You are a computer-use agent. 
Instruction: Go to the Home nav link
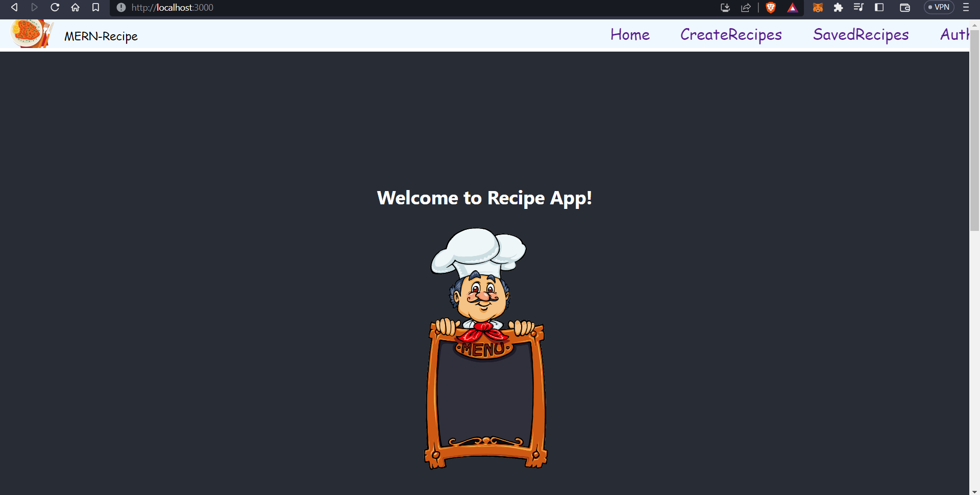point(630,35)
